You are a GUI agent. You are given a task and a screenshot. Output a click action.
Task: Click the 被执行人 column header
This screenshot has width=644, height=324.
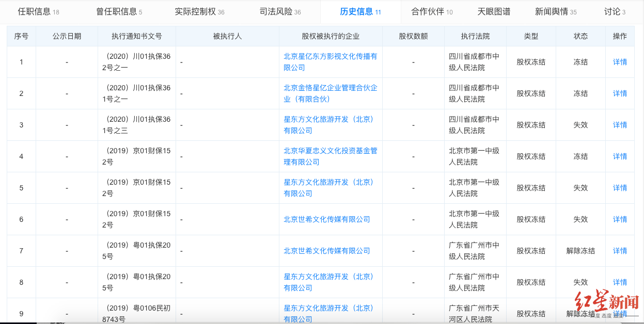tap(227, 36)
